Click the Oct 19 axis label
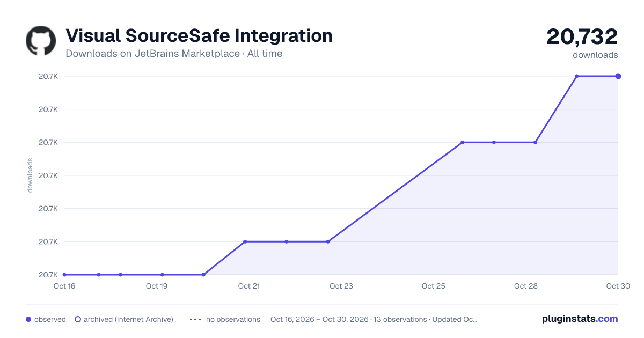Image resolution: width=644 pixels, height=338 pixels. (157, 286)
